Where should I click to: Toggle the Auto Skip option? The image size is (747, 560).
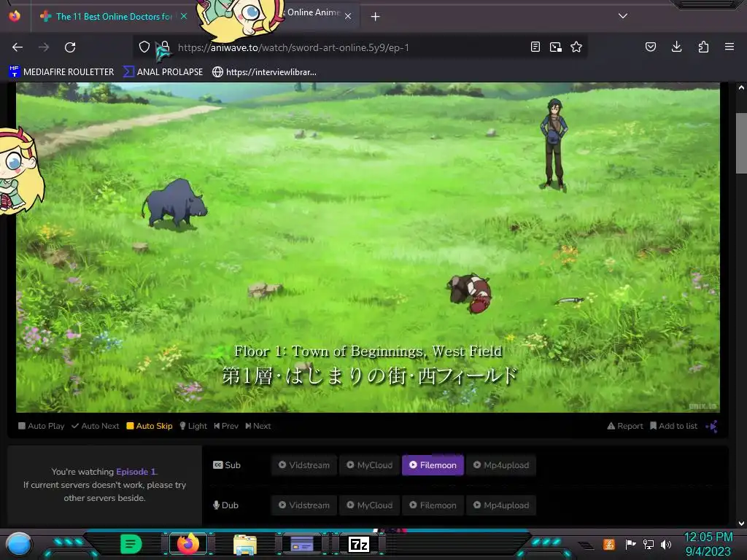150,426
